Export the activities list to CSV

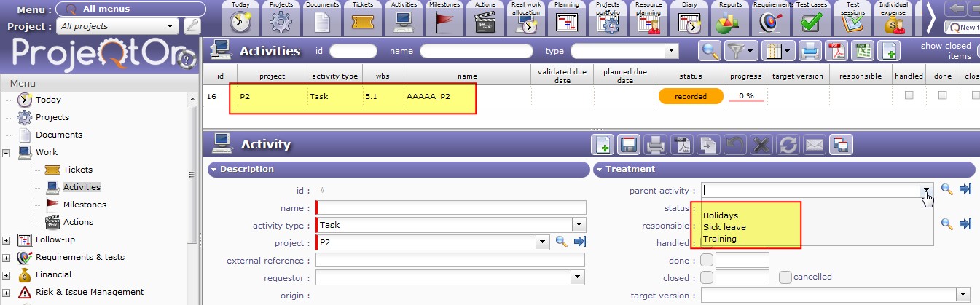[861, 51]
